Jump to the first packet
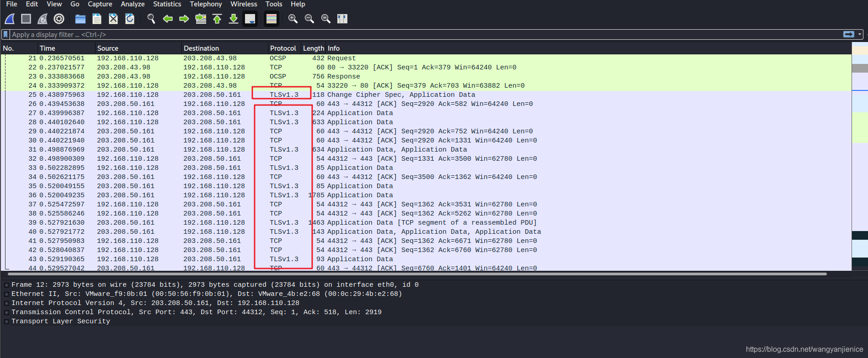The image size is (868, 358). coord(217,19)
